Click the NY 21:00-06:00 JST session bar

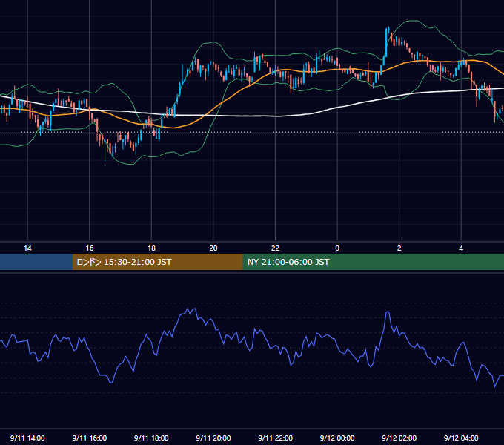(373, 262)
